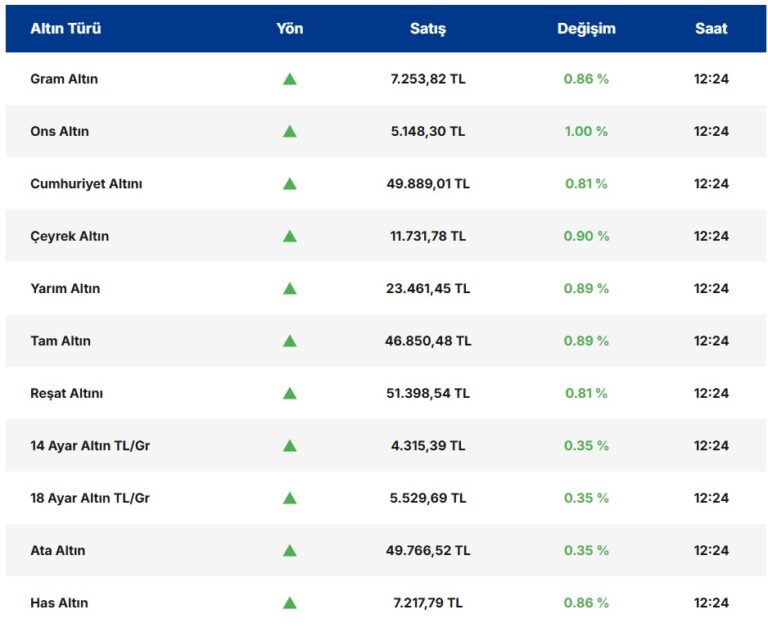Click the trend arrow for Yarım Altın
The image size is (768, 632).
coord(289,289)
